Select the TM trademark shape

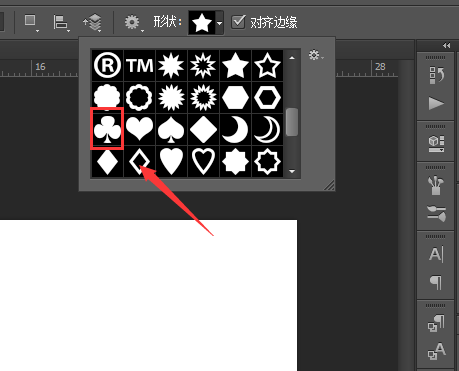(139, 65)
